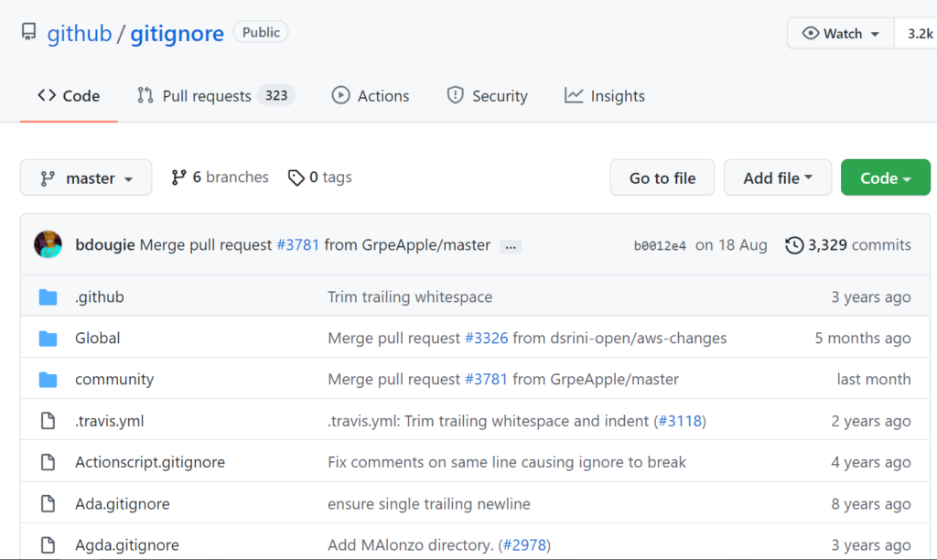Open pull request #3326 link
Viewport: 937px width, 560px height.
pyautogui.click(x=487, y=339)
